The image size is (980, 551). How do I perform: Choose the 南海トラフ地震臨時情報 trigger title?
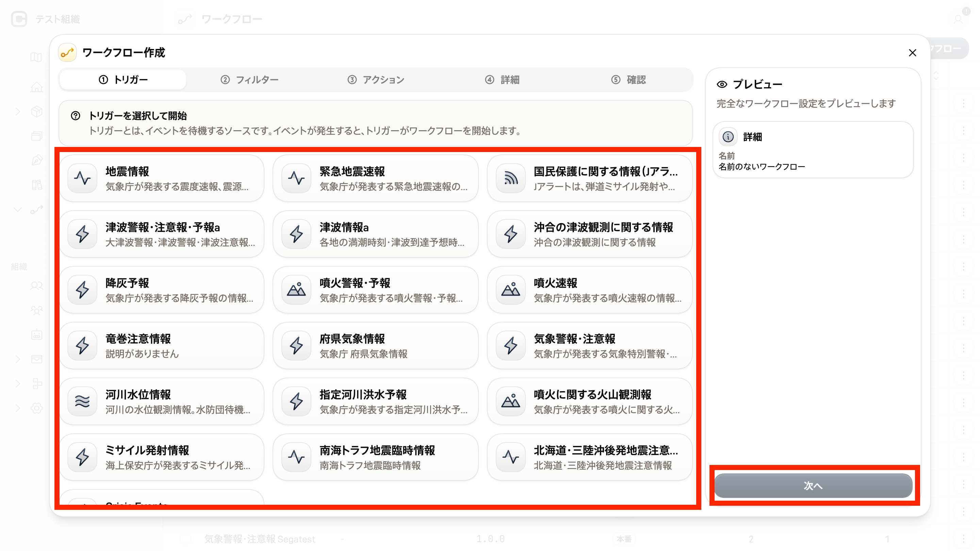[377, 450]
